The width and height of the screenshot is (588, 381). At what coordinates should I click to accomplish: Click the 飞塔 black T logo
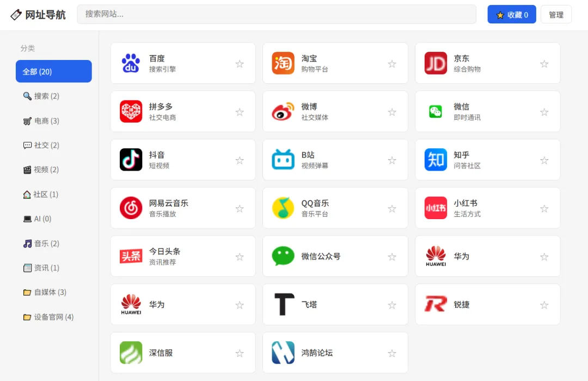point(285,305)
